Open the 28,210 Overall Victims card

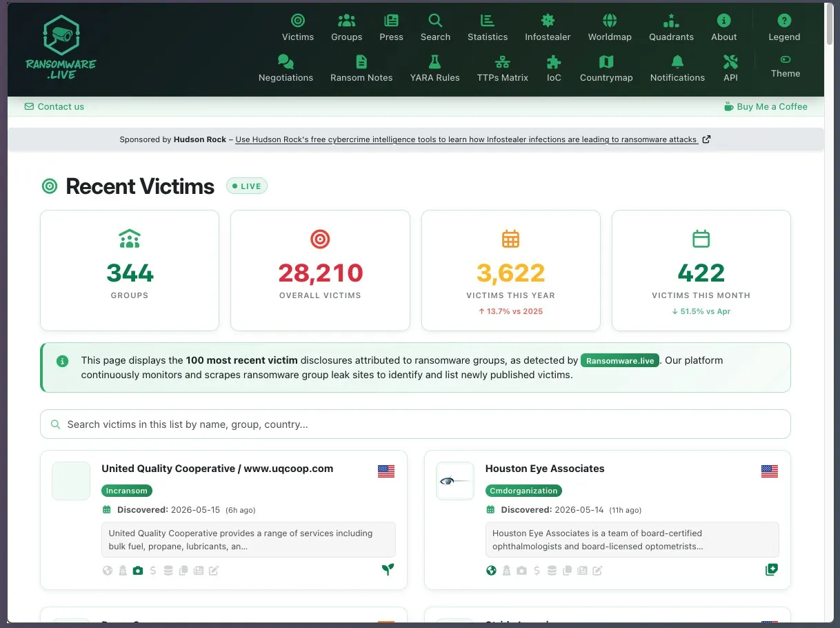click(x=320, y=271)
